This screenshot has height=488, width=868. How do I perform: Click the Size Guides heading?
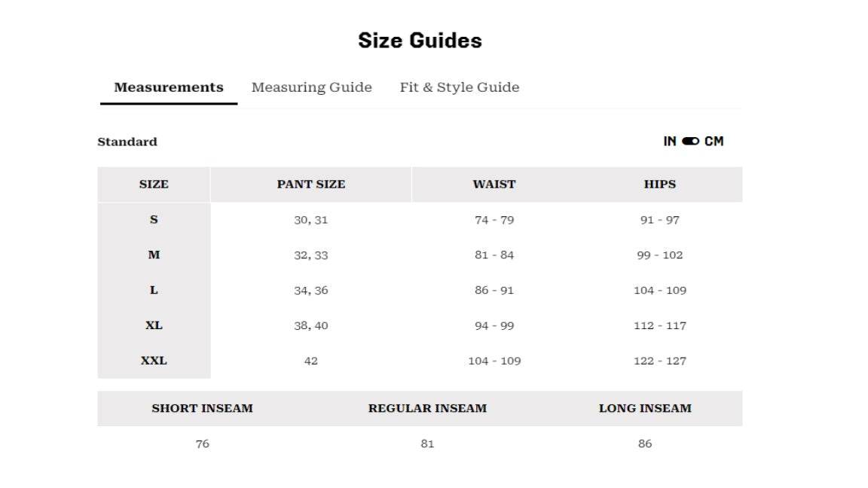pyautogui.click(x=420, y=41)
